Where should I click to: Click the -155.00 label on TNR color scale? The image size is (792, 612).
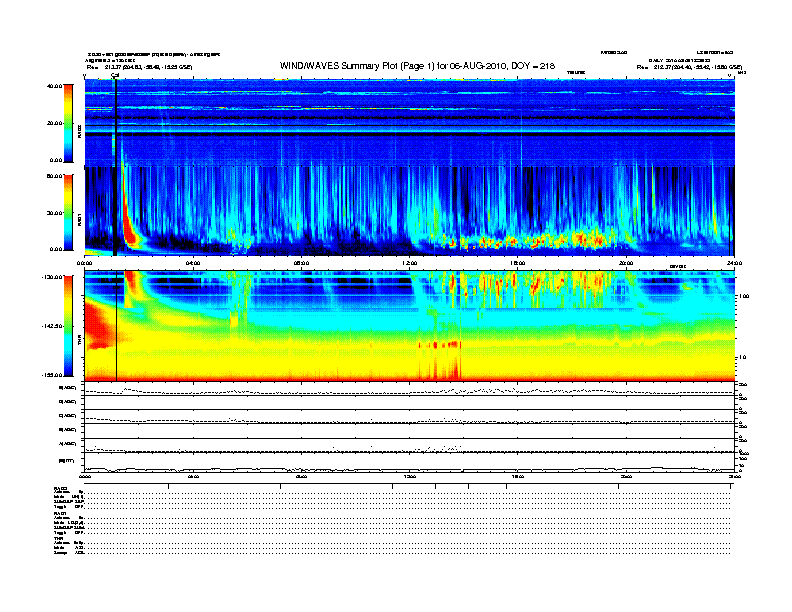(52, 375)
